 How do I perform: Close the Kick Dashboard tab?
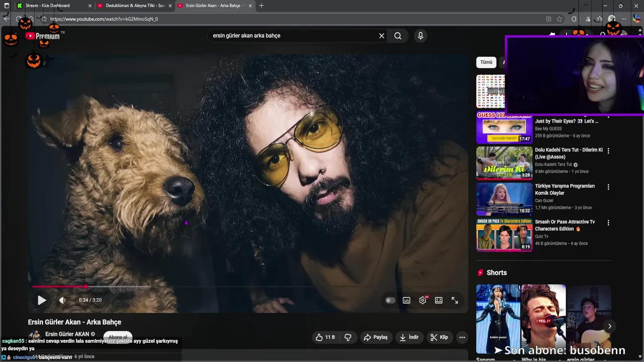[x=90, y=6]
